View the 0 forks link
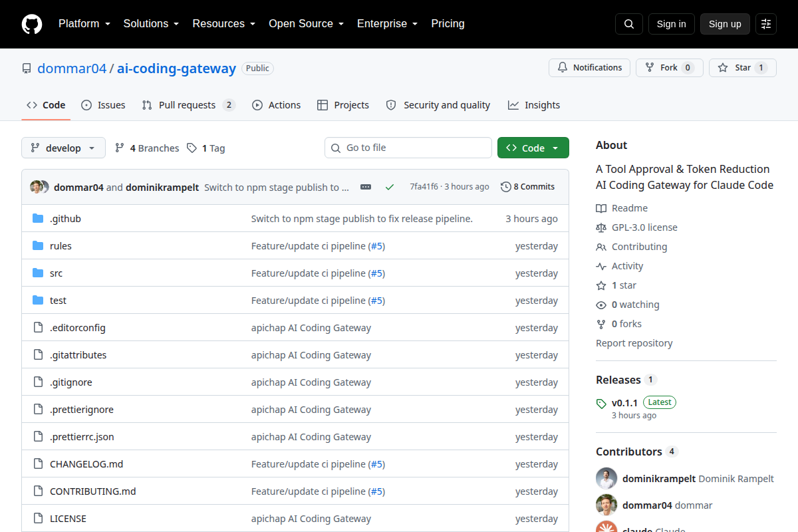The height and width of the screenshot is (532, 798). [x=619, y=324]
